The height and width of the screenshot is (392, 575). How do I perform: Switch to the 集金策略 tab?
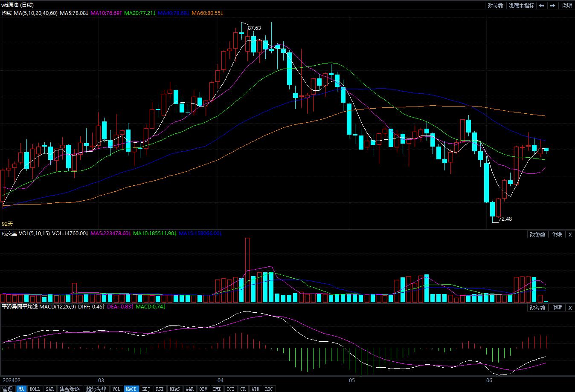[x=70, y=389]
